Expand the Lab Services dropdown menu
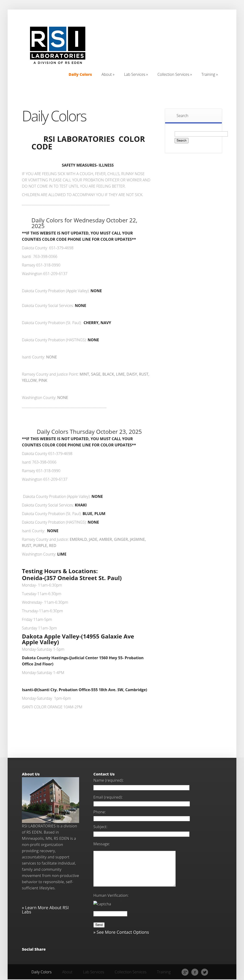Screen dimensions: 244x980 [136, 75]
